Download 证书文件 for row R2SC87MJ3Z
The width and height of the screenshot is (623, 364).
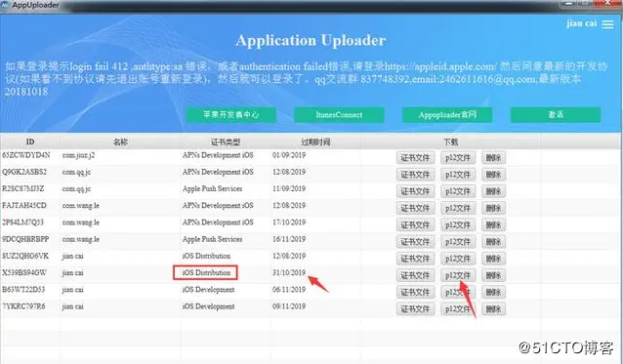click(x=415, y=191)
